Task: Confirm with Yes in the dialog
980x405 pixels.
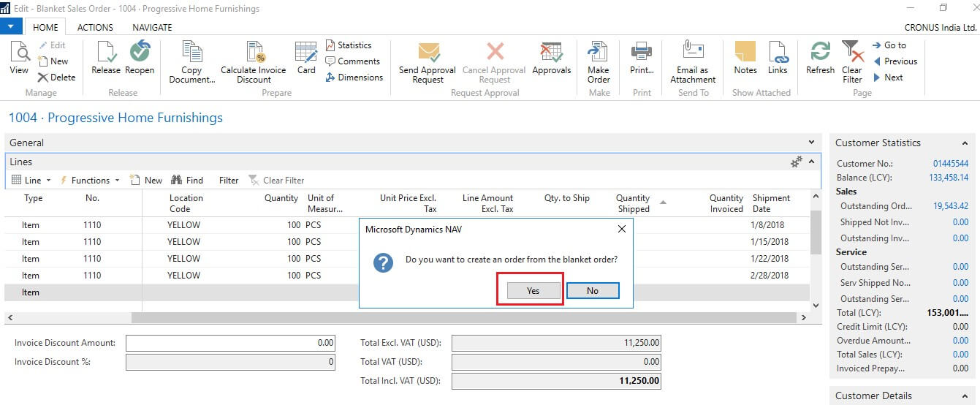Action: (533, 291)
